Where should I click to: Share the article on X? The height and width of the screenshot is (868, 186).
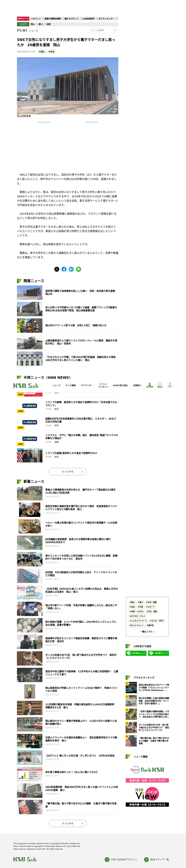coord(57,269)
